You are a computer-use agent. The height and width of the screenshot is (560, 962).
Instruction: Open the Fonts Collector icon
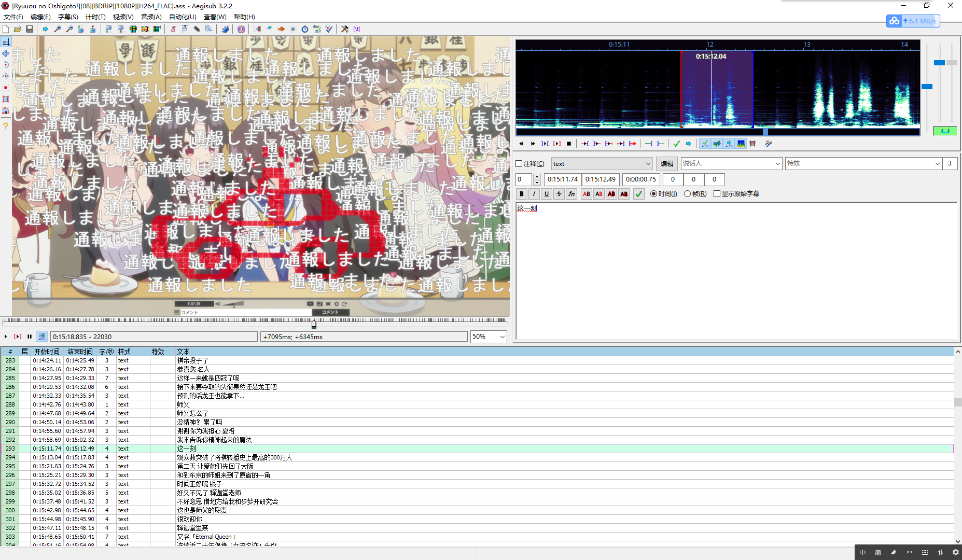pyautogui.click(x=209, y=29)
